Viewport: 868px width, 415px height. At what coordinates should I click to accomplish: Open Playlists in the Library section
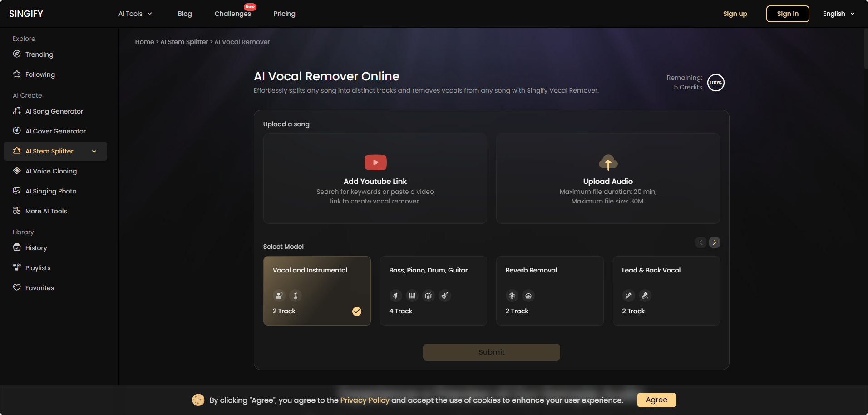[55, 268]
